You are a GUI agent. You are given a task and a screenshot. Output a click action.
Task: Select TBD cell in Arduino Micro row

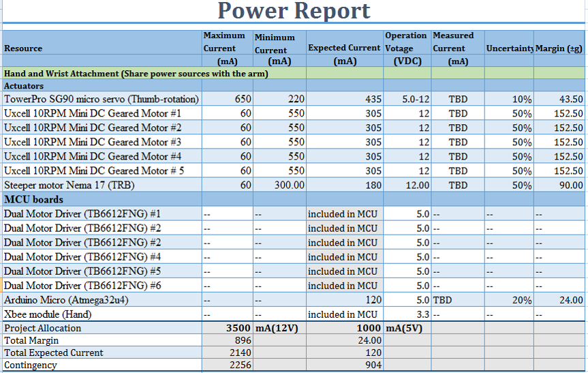(x=457, y=300)
